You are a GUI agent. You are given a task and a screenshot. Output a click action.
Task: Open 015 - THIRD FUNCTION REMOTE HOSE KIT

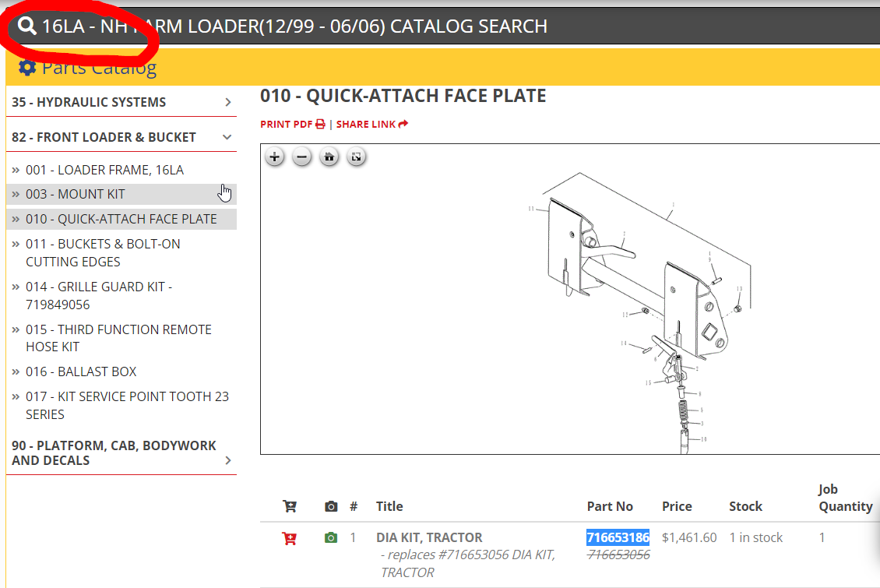click(118, 338)
